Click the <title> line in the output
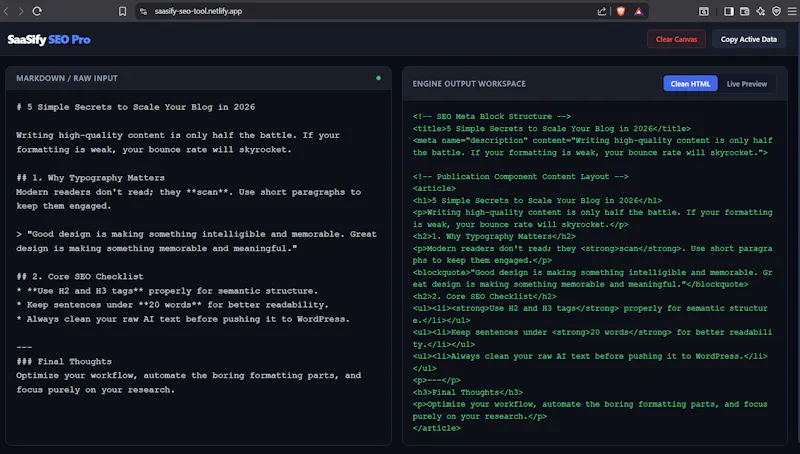 click(552, 129)
